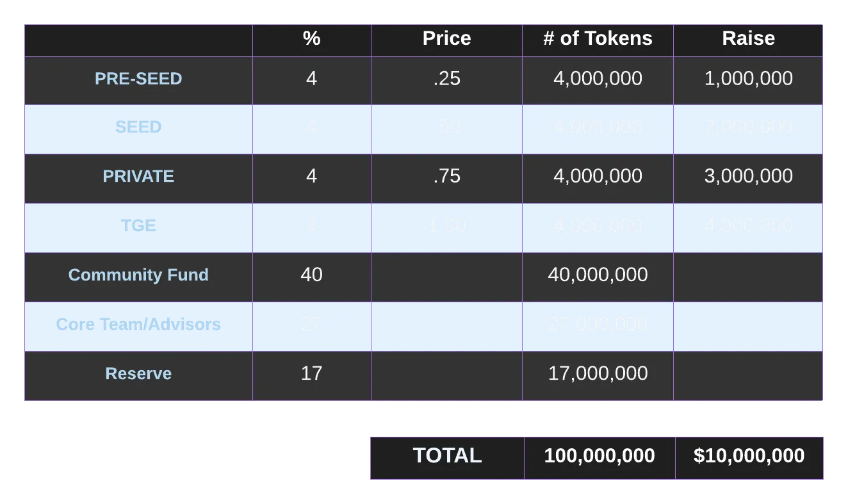Click the % column header
This screenshot has width=848, height=504.
pos(311,38)
